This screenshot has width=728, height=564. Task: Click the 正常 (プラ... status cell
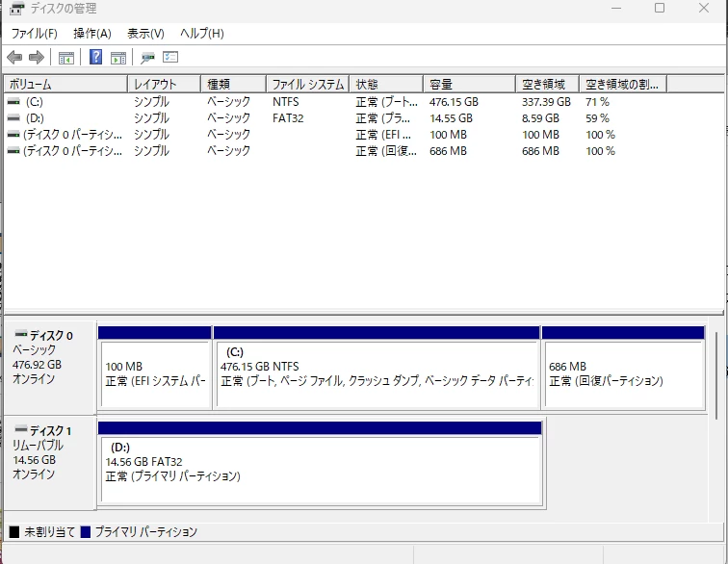pos(383,118)
